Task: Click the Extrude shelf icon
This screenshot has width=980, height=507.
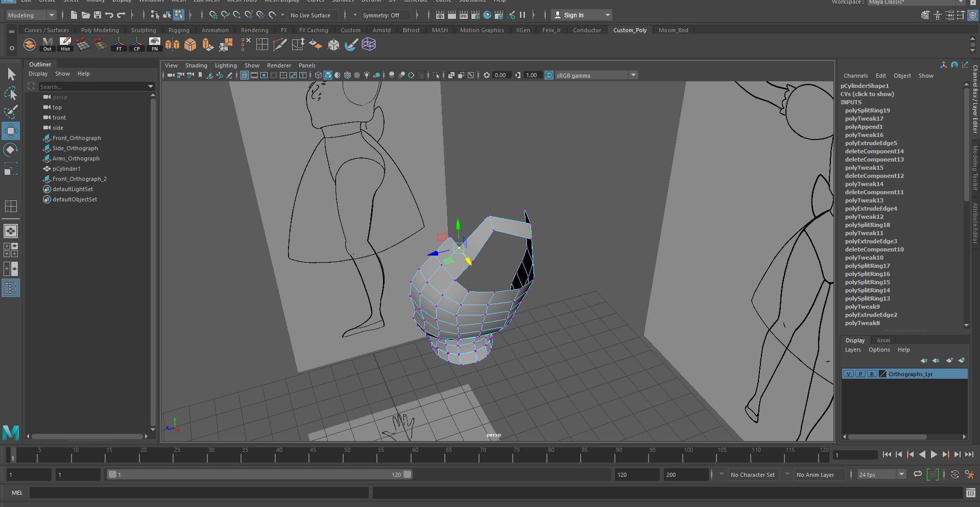Action: pyautogui.click(x=208, y=44)
